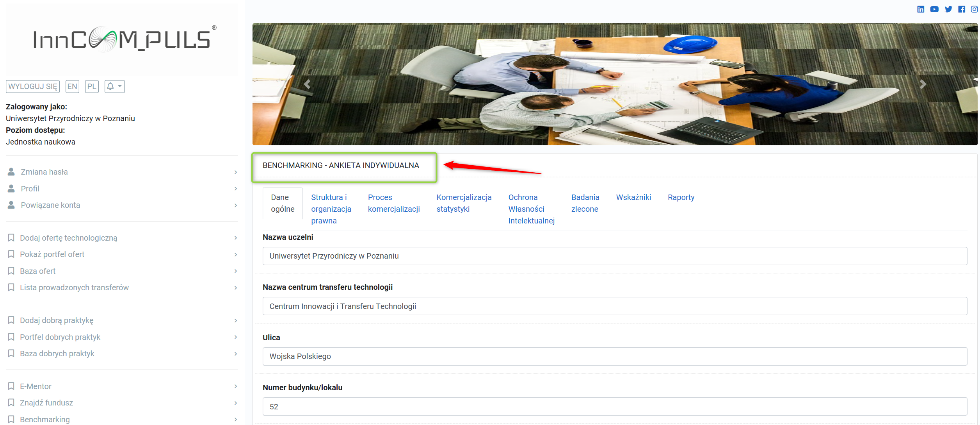Screen dimensions: 980x425
Task: Open the Wskaźniki tab
Action: 633,197
